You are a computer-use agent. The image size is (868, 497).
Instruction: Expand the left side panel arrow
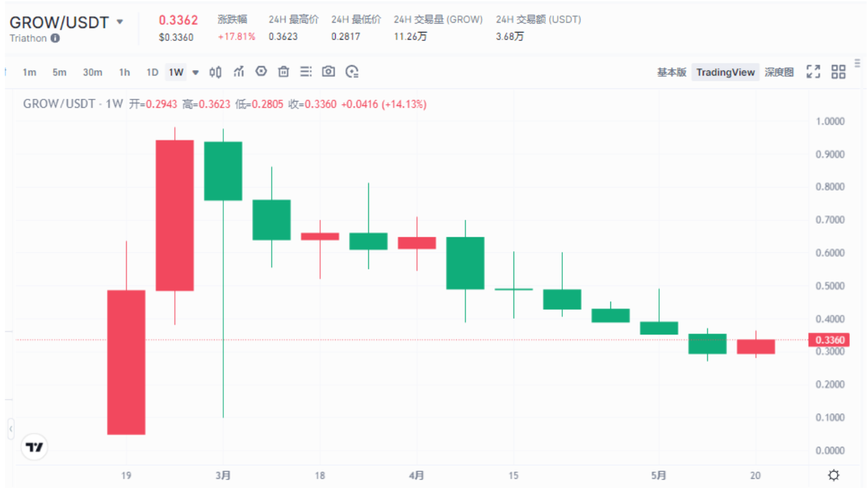pos(10,429)
